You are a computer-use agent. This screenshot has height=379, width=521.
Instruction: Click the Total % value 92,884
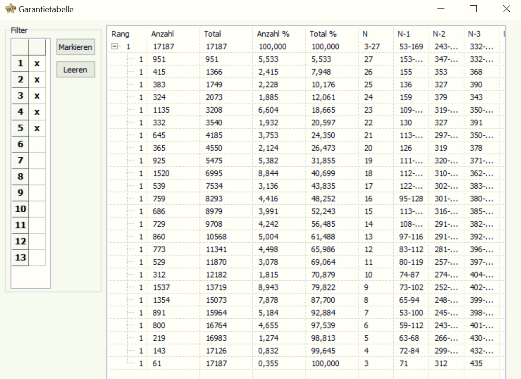[323, 313]
